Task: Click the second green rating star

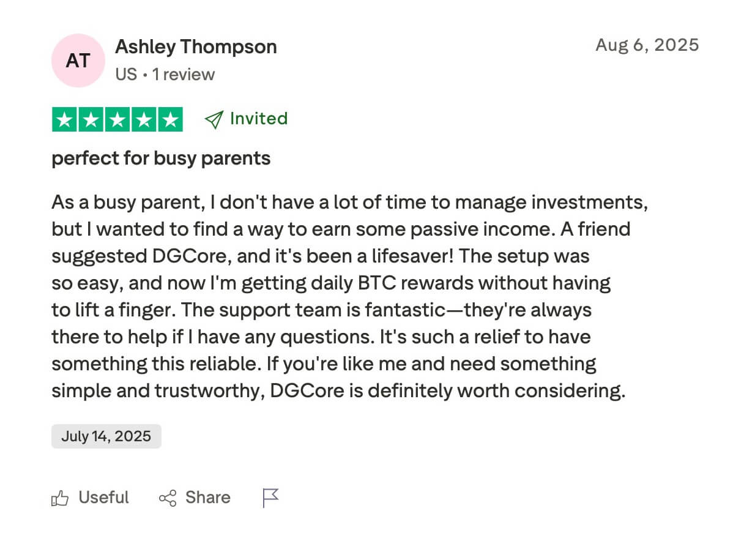Action: [91, 119]
